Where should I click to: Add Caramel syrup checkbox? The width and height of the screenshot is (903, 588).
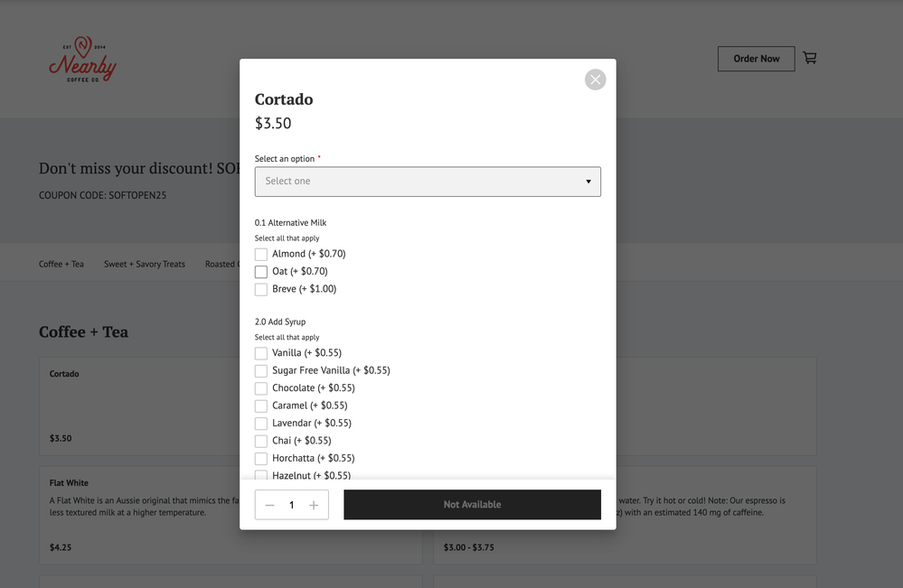tap(261, 406)
